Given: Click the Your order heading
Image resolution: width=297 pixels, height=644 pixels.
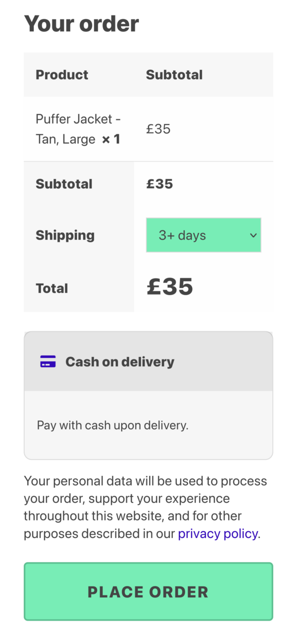Looking at the screenshot, I should click(x=81, y=23).
